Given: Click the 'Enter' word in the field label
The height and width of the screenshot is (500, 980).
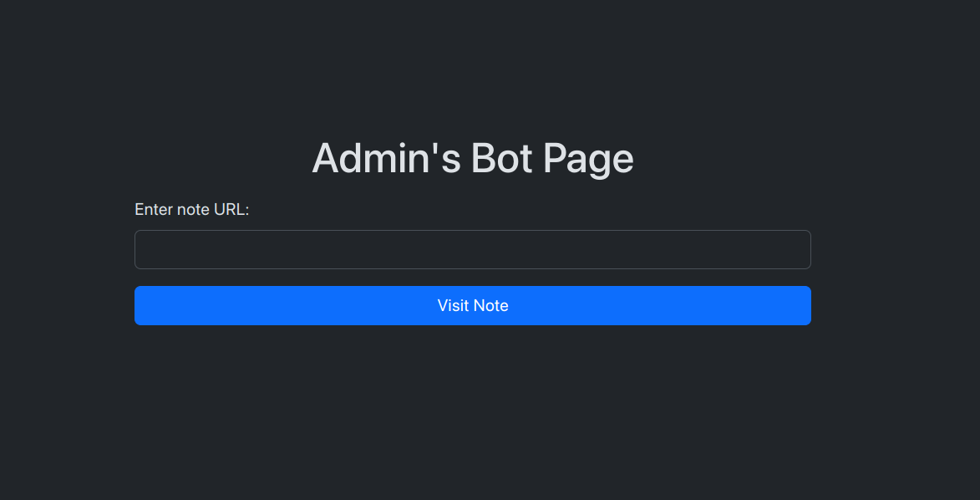Looking at the screenshot, I should (154, 209).
